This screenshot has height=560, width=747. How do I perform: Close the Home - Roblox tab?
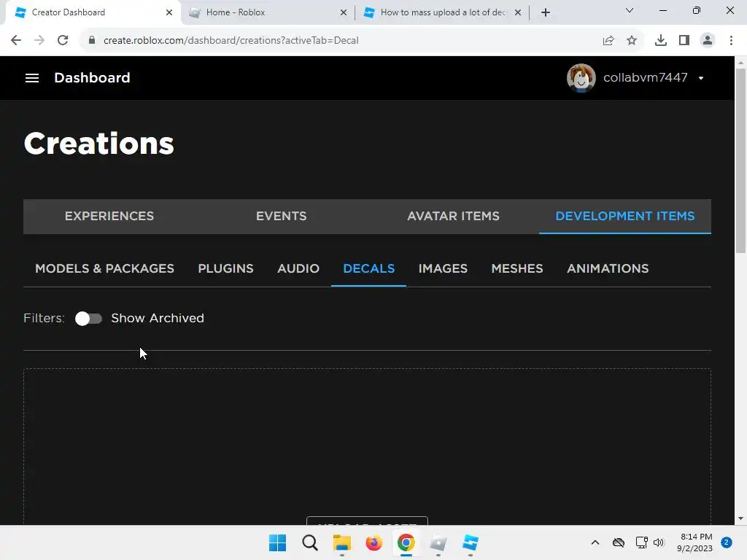click(344, 12)
